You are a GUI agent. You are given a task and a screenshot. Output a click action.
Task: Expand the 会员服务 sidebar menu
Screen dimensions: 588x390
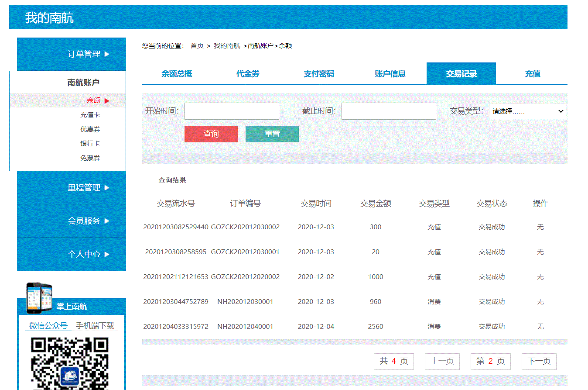click(x=72, y=221)
